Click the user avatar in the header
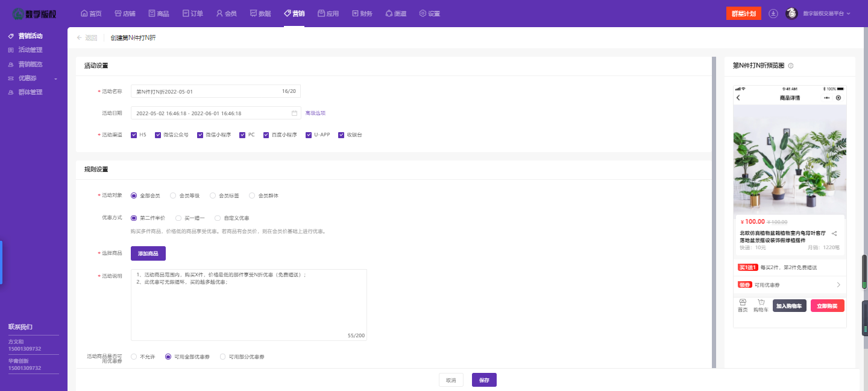 792,13
